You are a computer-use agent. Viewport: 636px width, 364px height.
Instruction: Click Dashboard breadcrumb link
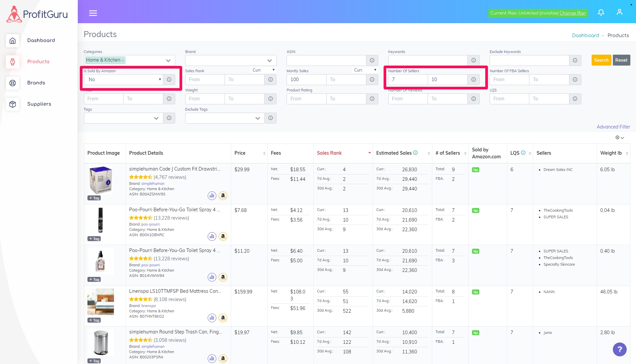(x=585, y=35)
